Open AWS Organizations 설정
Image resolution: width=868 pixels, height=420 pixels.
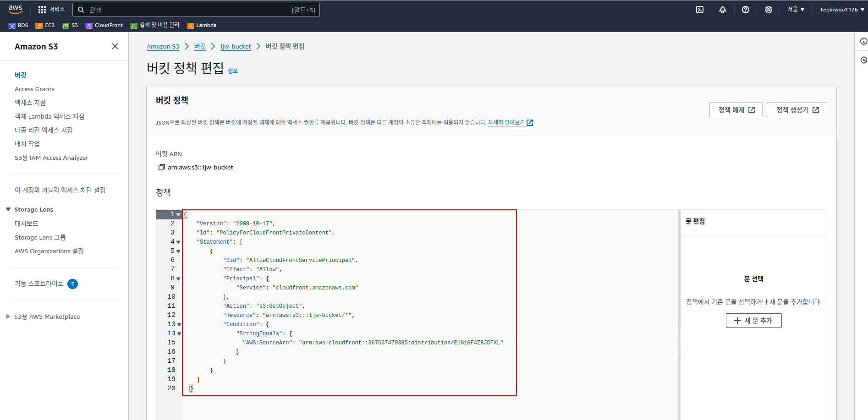[x=49, y=251]
